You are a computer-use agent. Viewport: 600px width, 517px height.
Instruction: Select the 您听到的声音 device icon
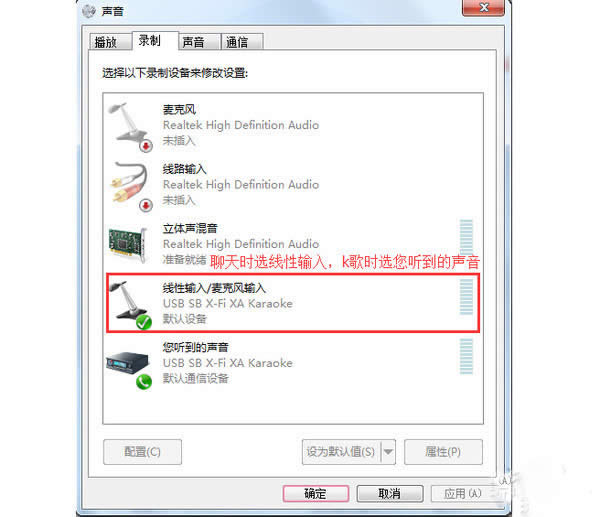click(128, 365)
